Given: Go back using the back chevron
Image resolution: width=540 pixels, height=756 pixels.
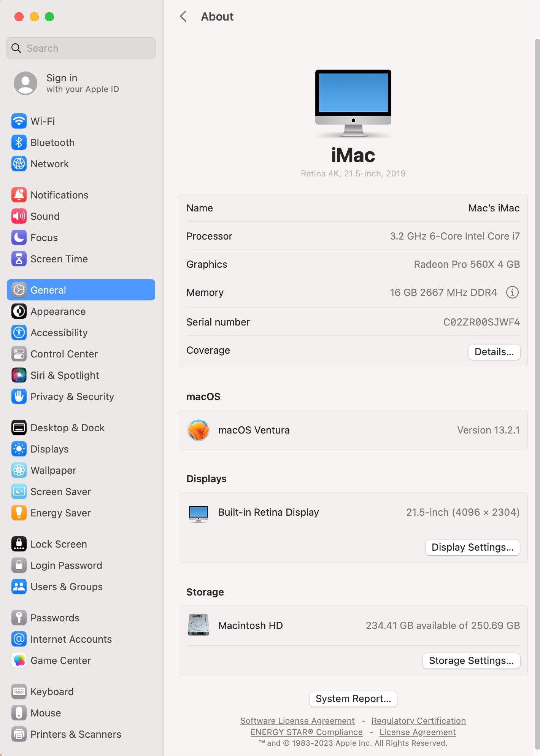Looking at the screenshot, I should 183,17.
